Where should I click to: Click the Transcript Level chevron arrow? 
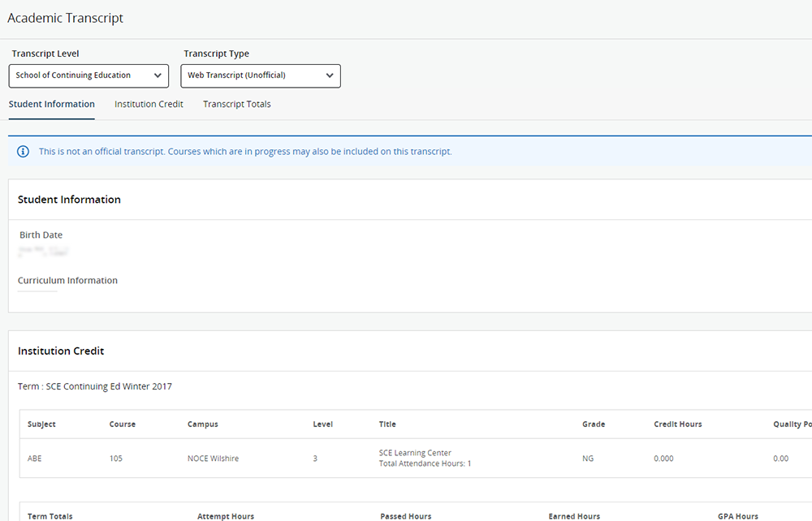tap(158, 75)
